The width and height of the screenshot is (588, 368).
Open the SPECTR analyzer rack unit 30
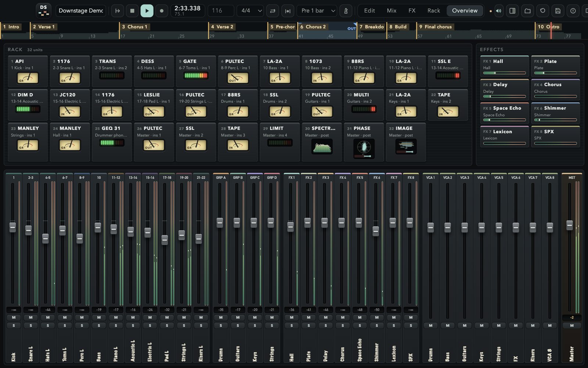(322, 142)
